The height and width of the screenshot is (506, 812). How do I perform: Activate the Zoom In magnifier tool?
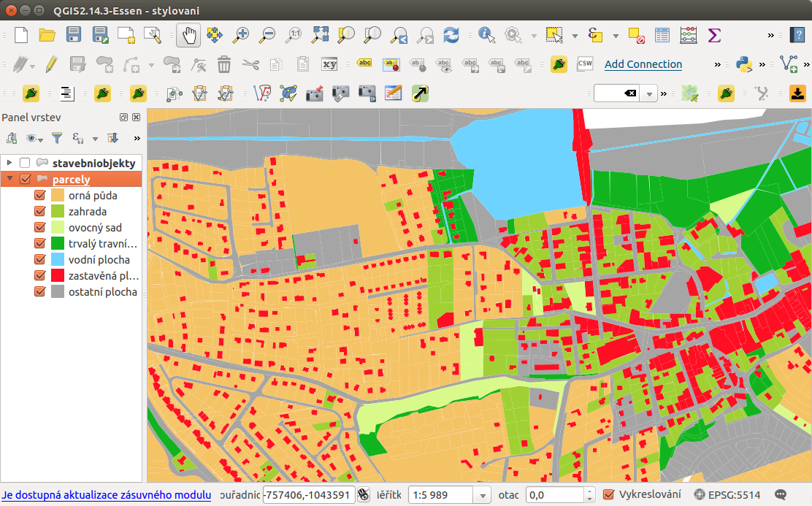(240, 35)
